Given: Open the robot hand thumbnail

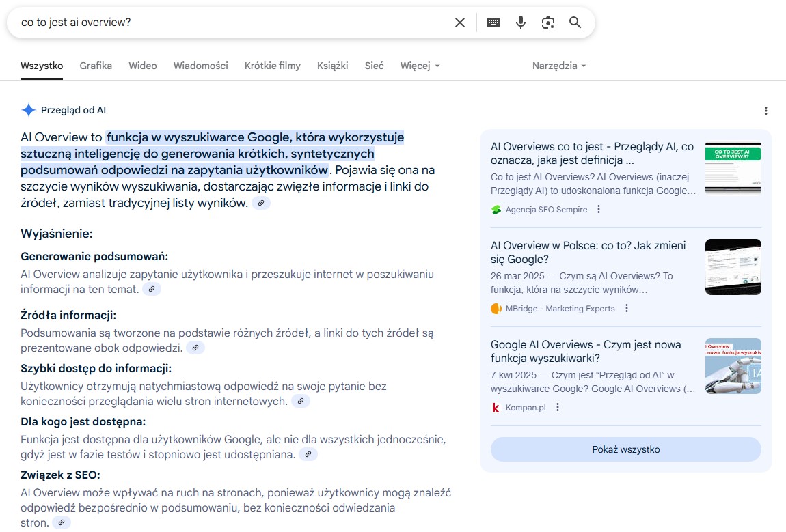Looking at the screenshot, I should pyautogui.click(x=733, y=366).
